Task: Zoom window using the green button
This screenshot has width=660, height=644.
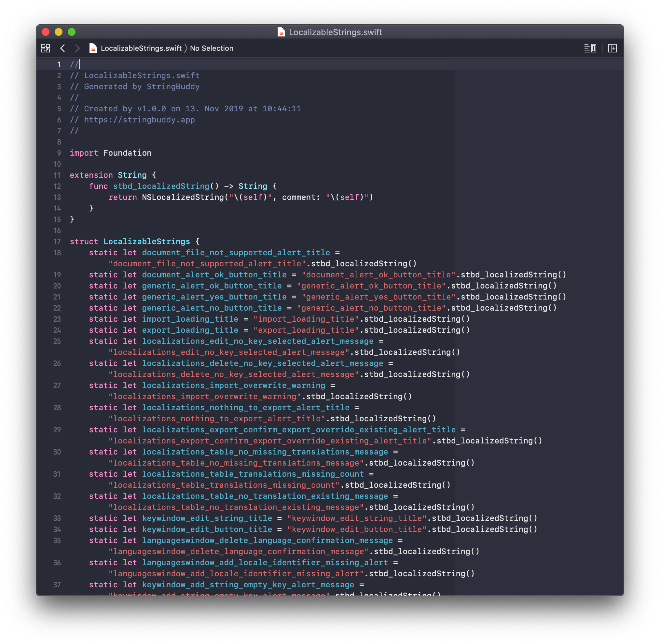Action: pos(72,32)
